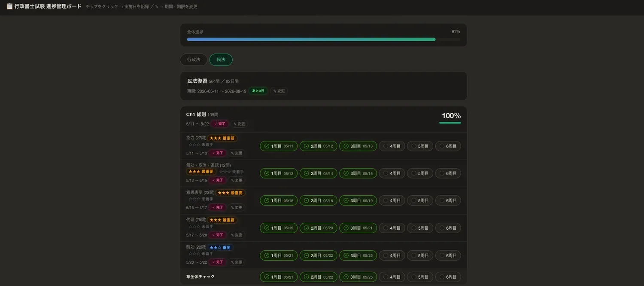Mark 6周目 done for 能力
Viewport: 644px width, 286px height.
[448, 146]
